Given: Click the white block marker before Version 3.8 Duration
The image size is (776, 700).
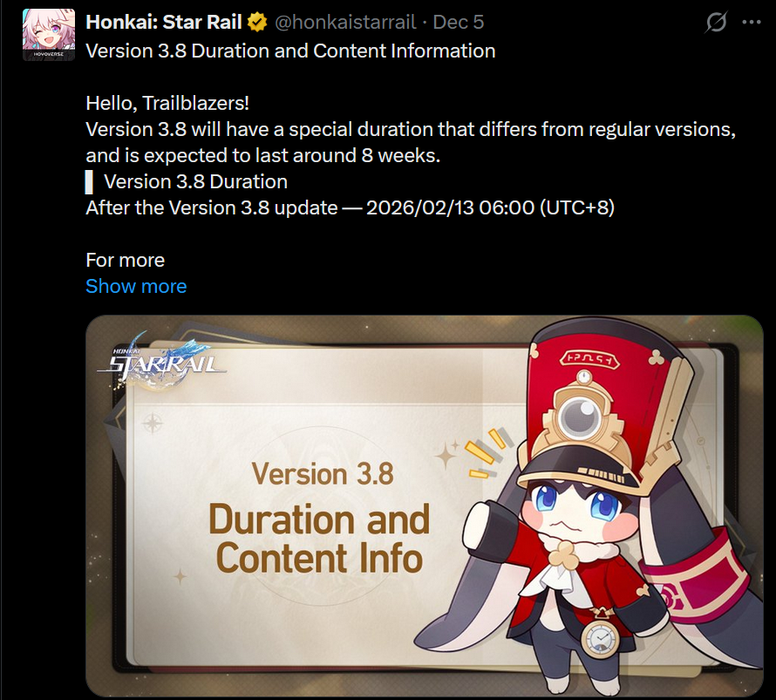Looking at the screenshot, I should tap(89, 182).
